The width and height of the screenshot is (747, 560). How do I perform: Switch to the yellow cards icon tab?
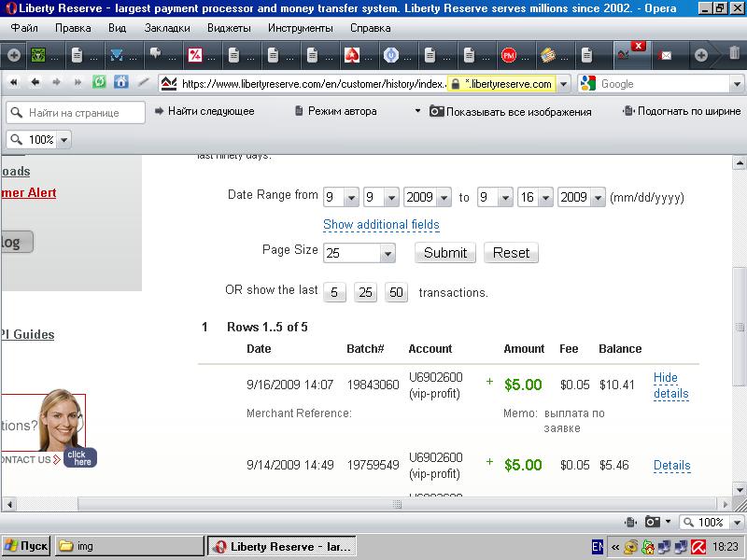547,55
